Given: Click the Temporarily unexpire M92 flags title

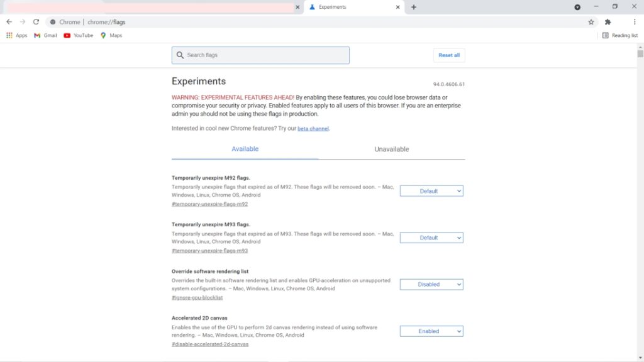Looking at the screenshot, I should [x=211, y=178].
